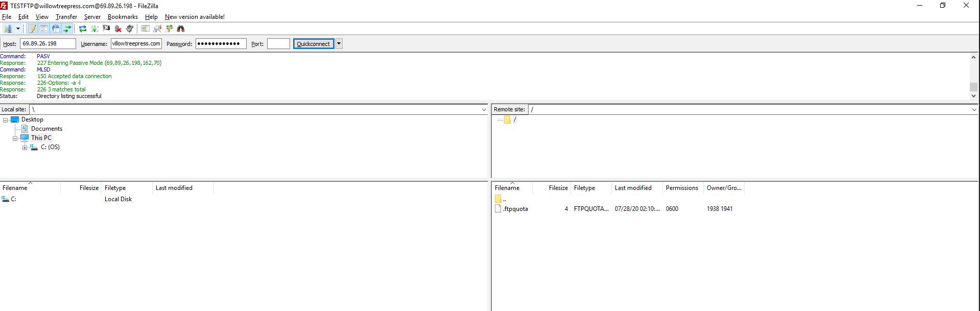Toggle processing of transfer queue

click(94, 29)
